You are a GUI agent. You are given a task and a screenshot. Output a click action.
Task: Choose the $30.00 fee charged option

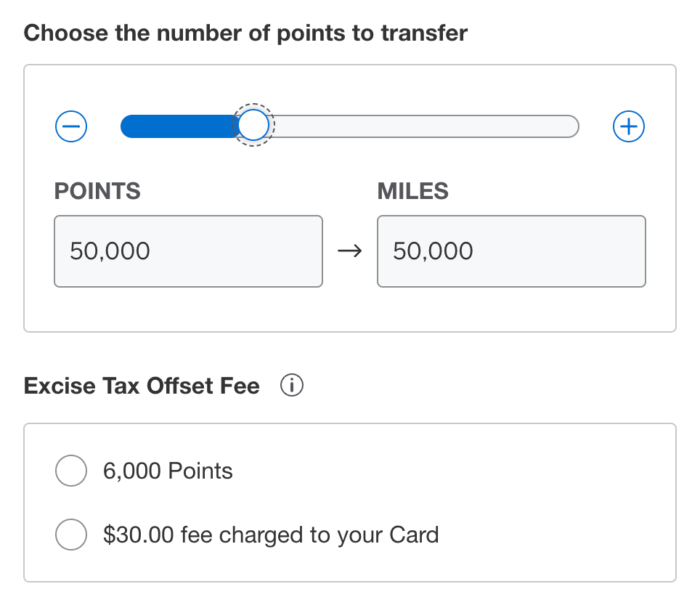(x=71, y=535)
